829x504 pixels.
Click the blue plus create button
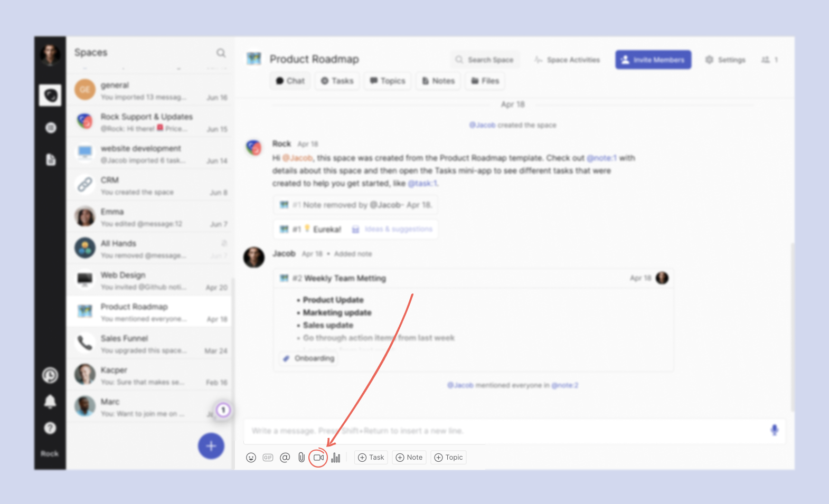(x=211, y=446)
